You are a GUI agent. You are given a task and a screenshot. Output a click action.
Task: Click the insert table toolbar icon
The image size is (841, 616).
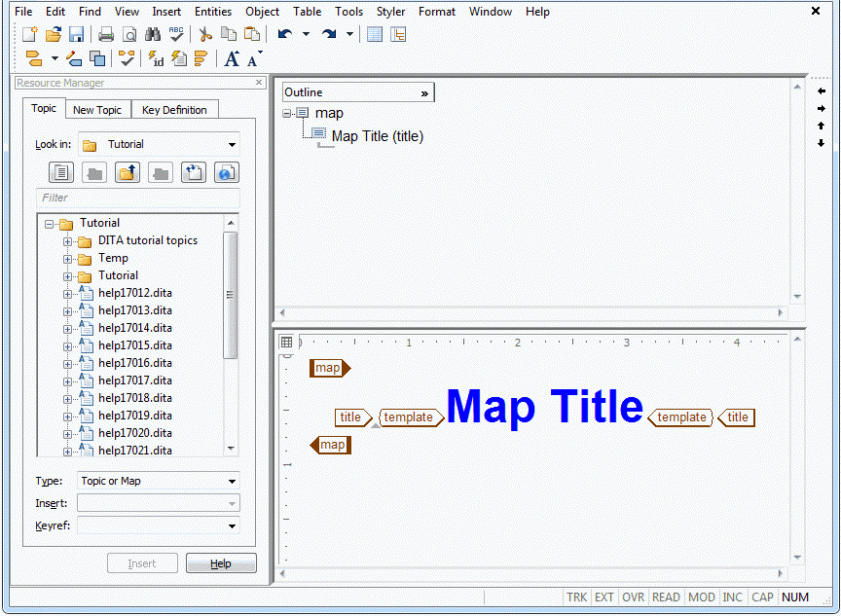[375, 34]
